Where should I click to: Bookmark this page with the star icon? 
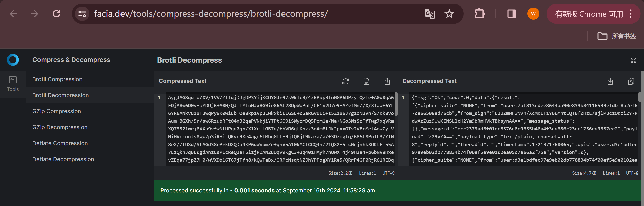pyautogui.click(x=449, y=14)
